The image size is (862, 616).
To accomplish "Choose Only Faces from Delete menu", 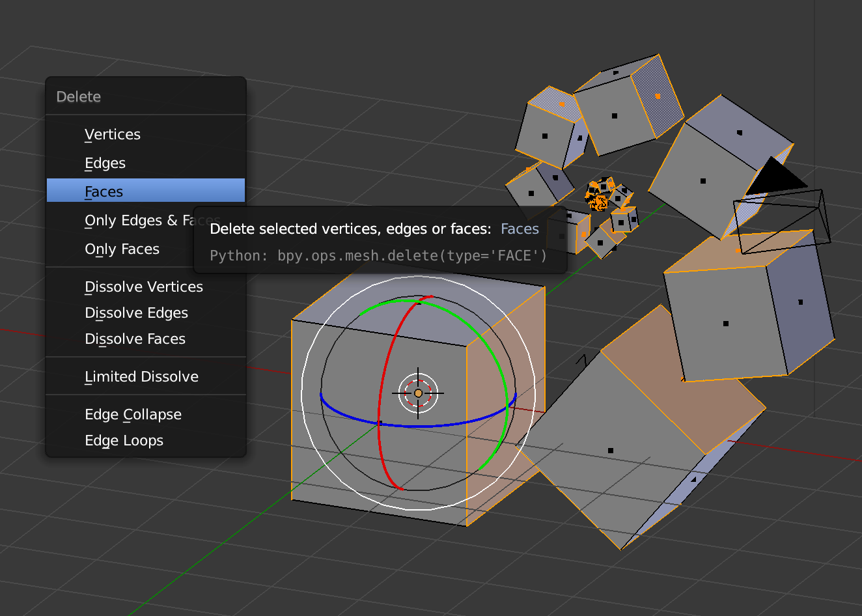I will (122, 249).
